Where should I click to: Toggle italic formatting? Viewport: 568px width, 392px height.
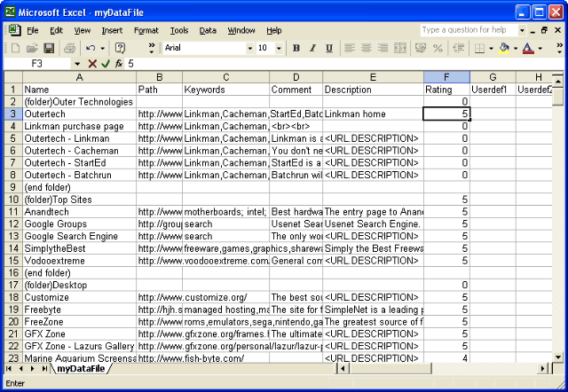point(312,48)
